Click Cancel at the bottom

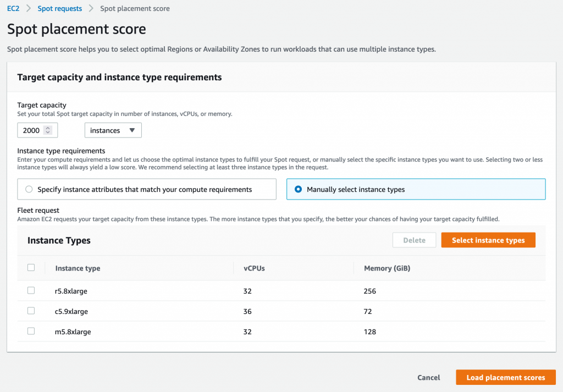click(428, 377)
